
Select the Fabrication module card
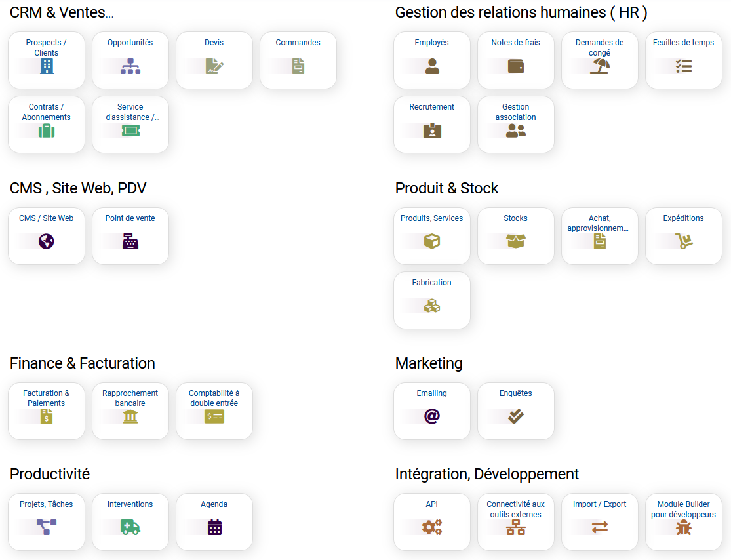click(x=432, y=300)
